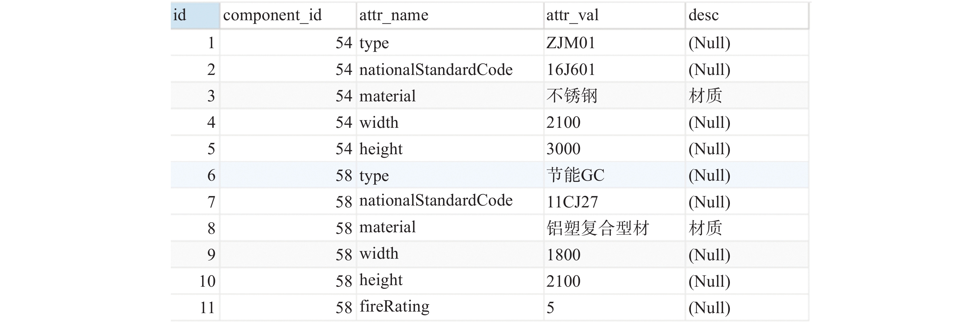Select the fireRating value 5 cell

point(614,307)
